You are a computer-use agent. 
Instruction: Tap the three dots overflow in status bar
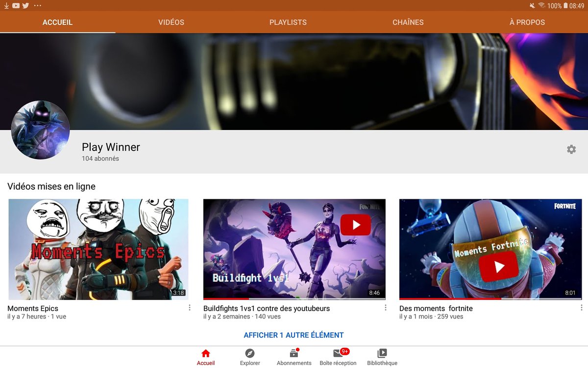pyautogui.click(x=38, y=5)
